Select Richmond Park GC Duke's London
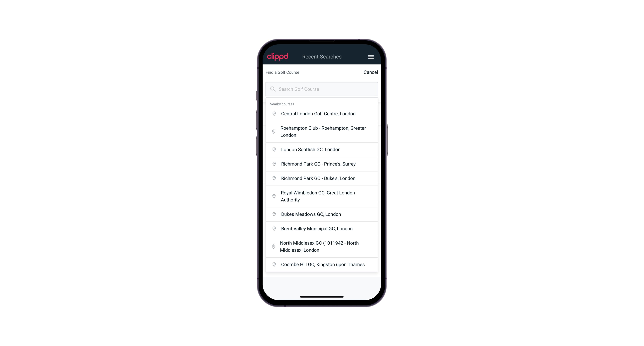The image size is (644, 346). tap(322, 178)
